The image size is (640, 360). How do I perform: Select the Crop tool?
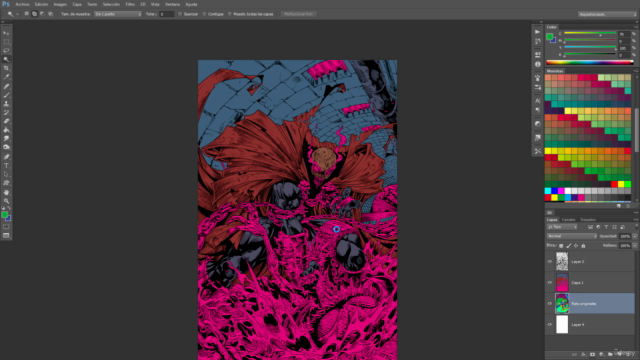pyautogui.click(x=6, y=68)
